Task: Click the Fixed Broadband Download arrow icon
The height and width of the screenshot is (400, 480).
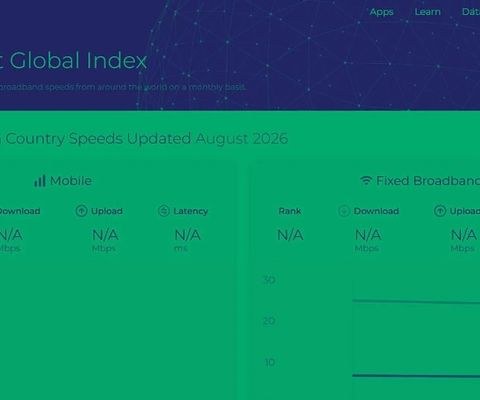Action: click(x=344, y=211)
